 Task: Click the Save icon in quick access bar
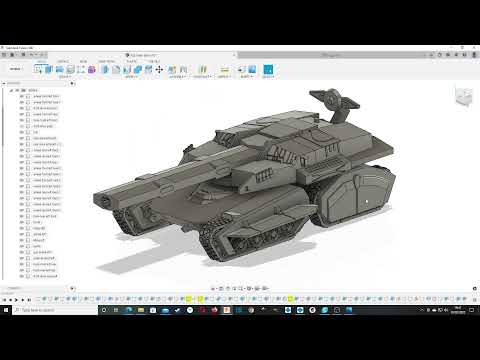(23, 55)
